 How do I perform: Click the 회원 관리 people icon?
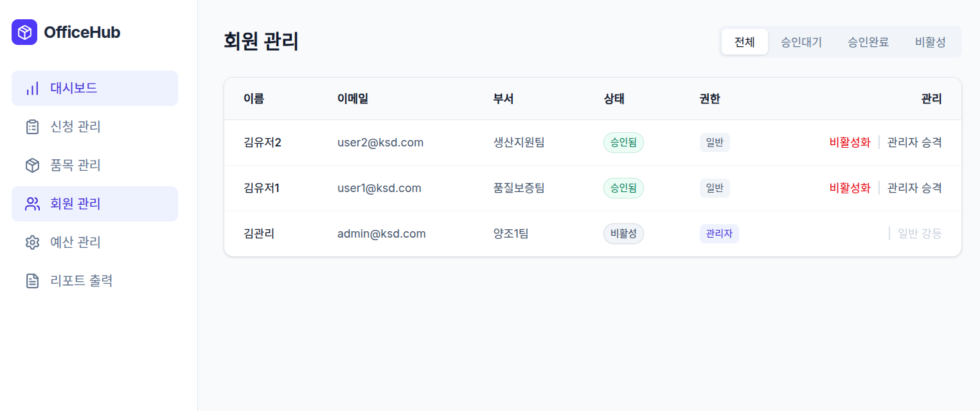[x=32, y=204]
